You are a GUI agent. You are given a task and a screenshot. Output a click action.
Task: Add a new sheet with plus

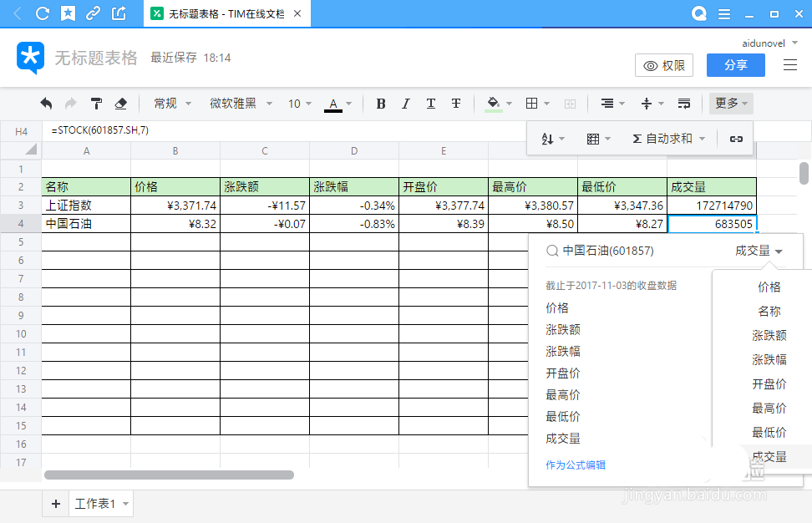pos(56,503)
